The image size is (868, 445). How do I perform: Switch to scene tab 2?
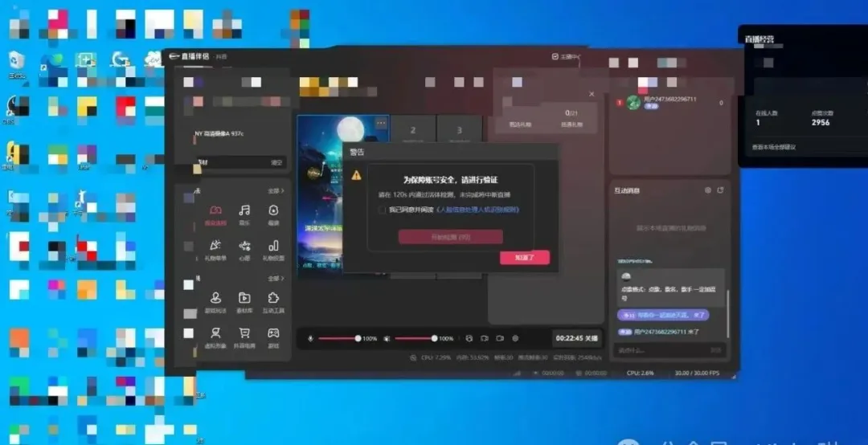coord(413,129)
